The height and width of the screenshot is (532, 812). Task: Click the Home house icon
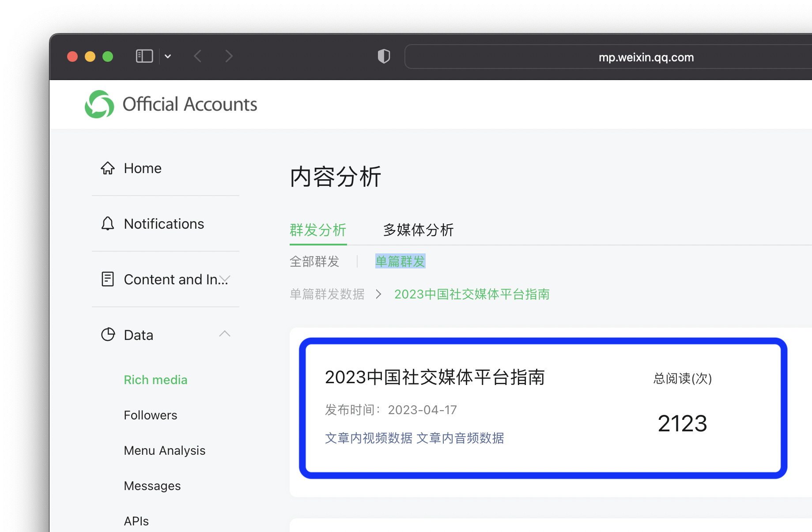[108, 168]
